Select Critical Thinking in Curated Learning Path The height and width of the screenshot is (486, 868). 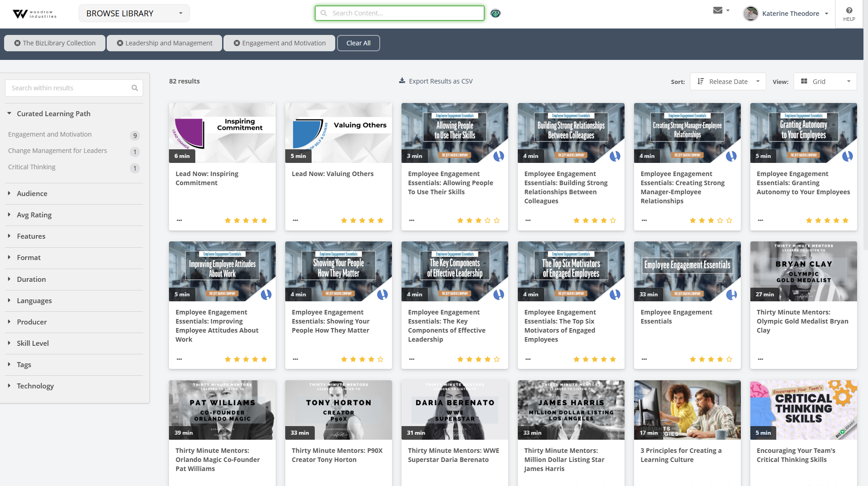pyautogui.click(x=31, y=167)
